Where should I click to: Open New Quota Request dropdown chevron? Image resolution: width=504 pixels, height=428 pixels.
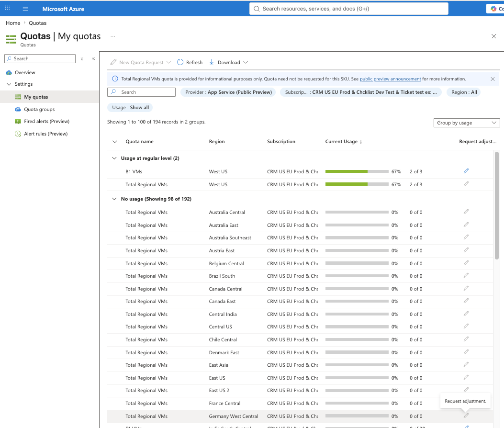(168, 62)
